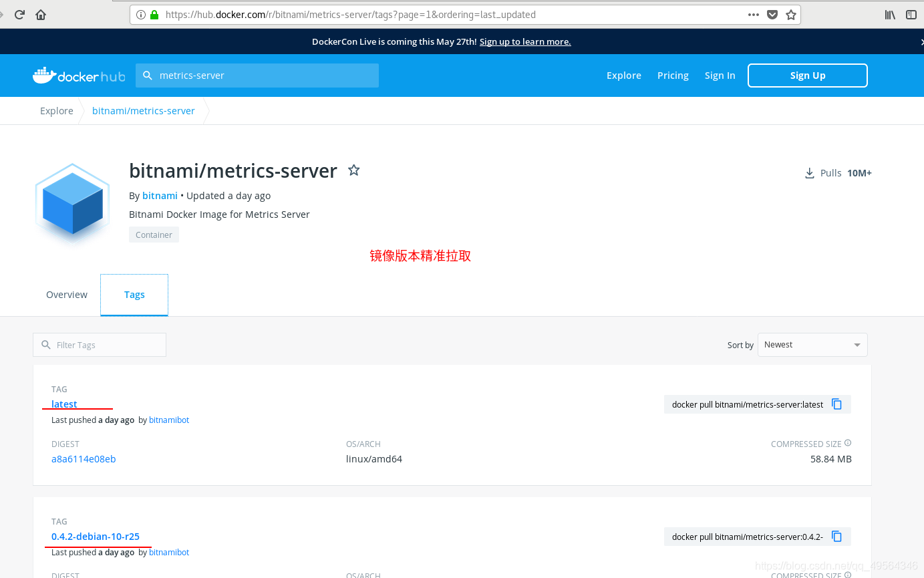
Task: Open the latest tag link
Action: point(64,404)
